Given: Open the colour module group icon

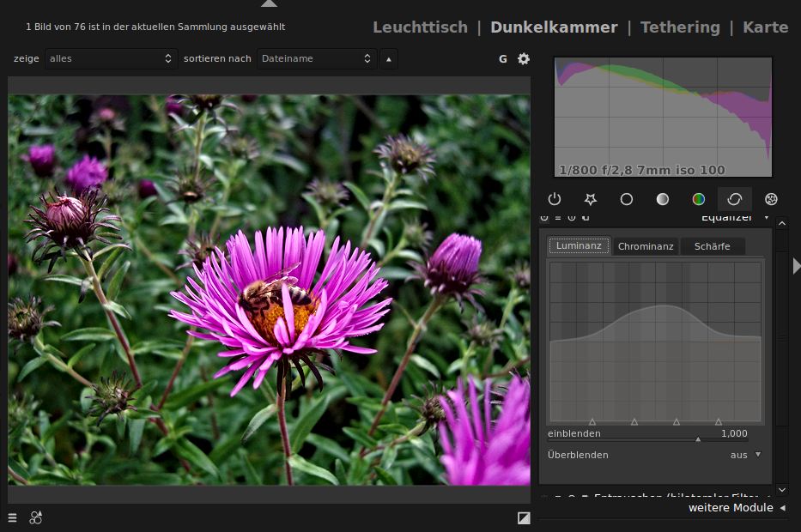Looking at the screenshot, I should coord(698,199).
